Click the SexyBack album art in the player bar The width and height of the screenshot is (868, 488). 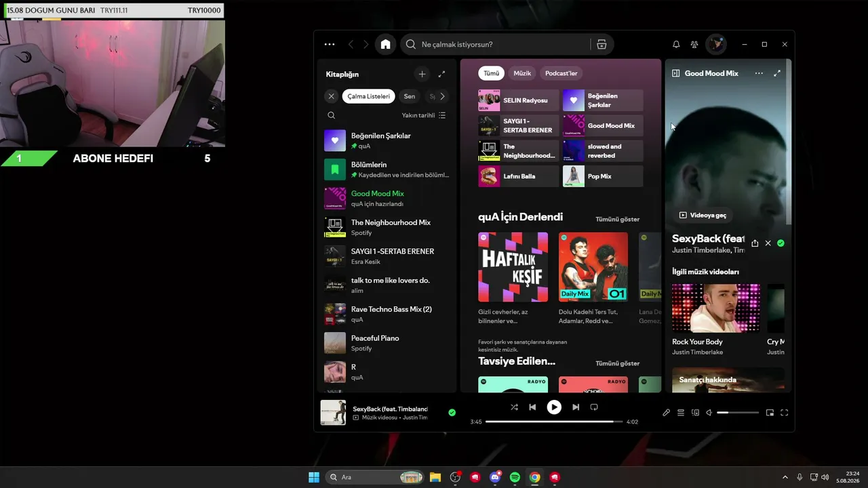click(333, 413)
